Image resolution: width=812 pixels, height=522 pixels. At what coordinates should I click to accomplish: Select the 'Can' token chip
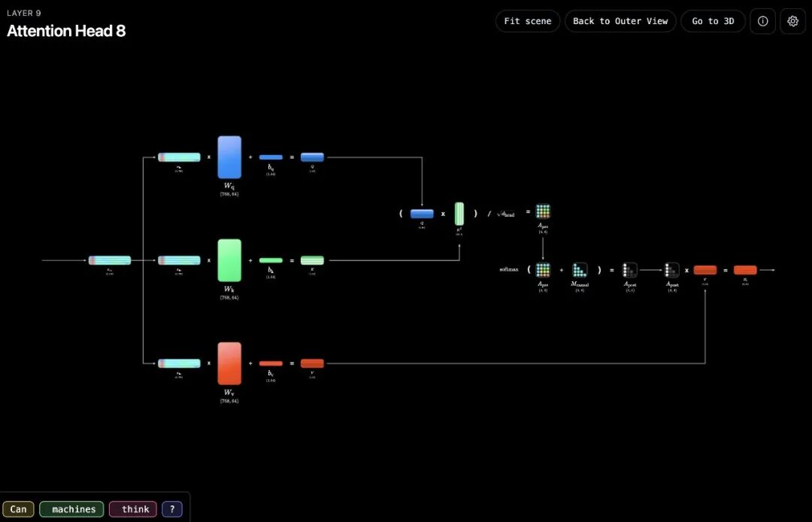[19, 509]
